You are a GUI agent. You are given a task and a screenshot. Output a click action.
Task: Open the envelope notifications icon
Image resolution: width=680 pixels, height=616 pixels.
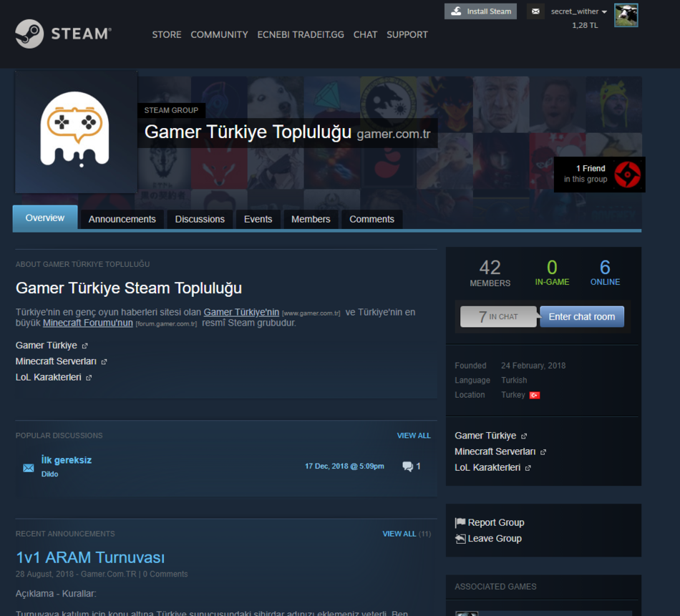[535, 11]
